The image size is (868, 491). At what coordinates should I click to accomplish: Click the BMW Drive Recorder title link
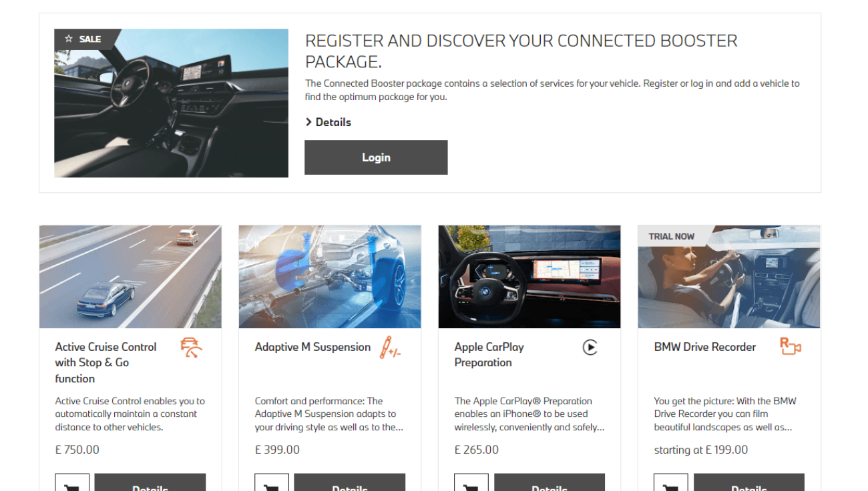pyautogui.click(x=705, y=347)
